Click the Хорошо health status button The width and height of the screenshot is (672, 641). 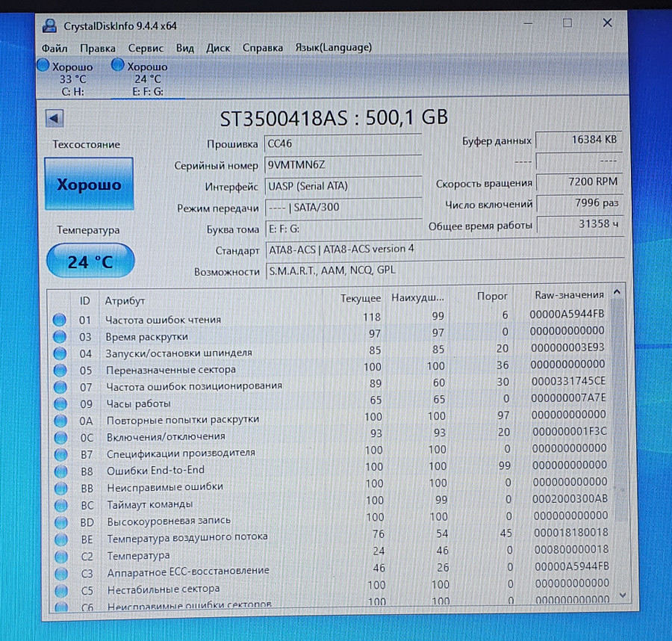(89, 184)
